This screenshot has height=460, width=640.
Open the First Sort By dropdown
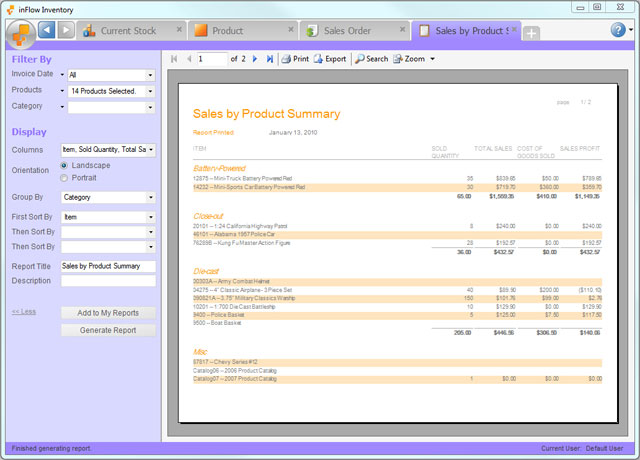point(151,217)
